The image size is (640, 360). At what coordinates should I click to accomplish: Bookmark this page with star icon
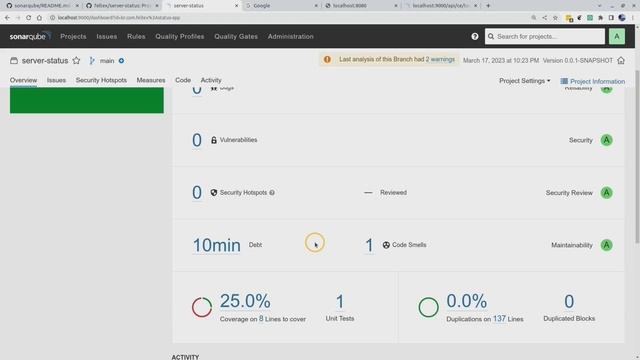[555, 18]
